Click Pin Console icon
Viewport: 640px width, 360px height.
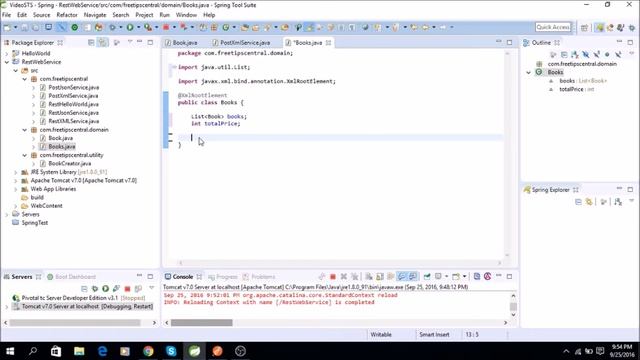tap(427, 277)
